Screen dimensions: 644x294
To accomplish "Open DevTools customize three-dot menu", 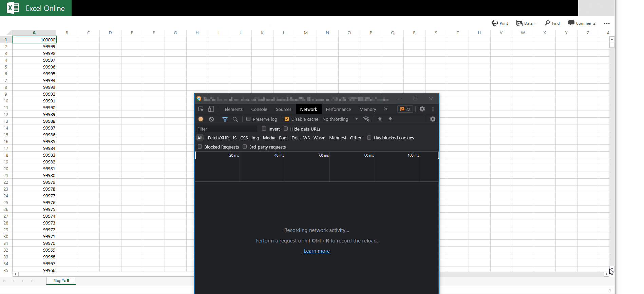I will coord(433,109).
